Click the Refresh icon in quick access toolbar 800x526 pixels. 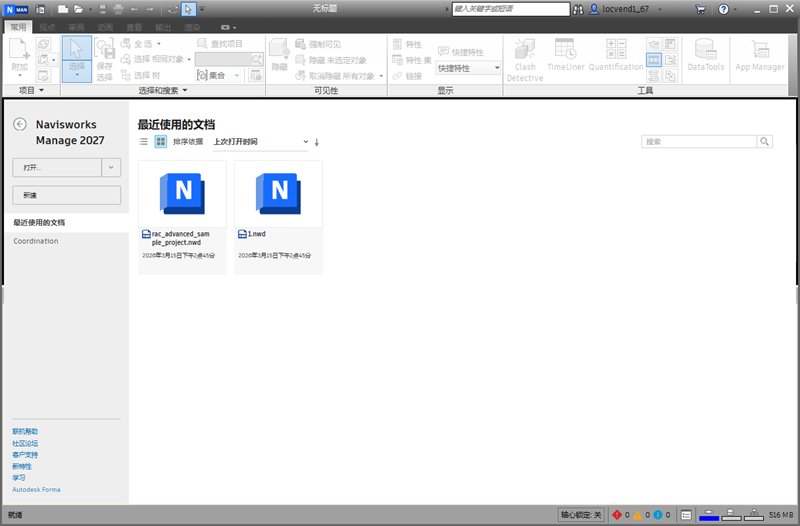(172, 9)
